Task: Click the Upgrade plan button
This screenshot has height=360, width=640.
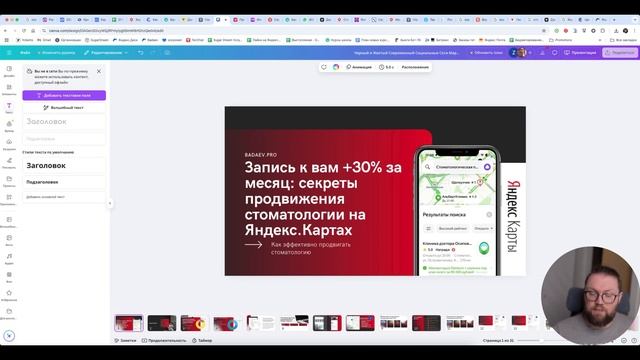Action: click(x=486, y=53)
